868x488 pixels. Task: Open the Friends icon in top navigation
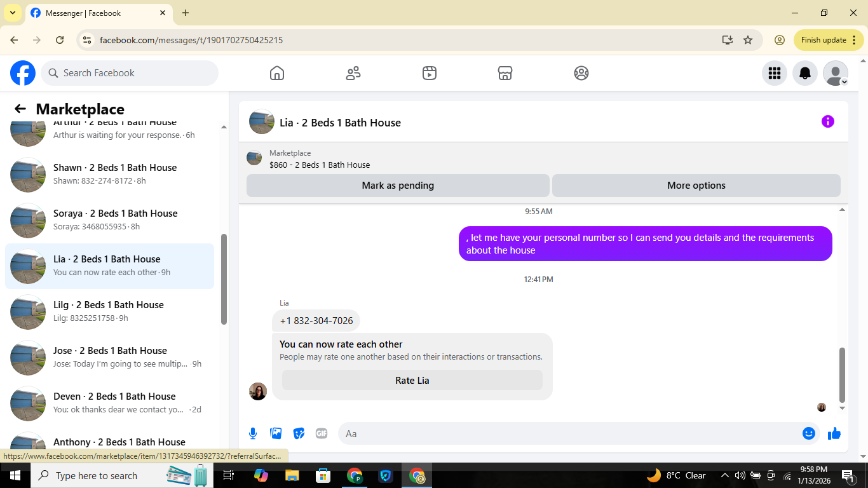point(353,73)
